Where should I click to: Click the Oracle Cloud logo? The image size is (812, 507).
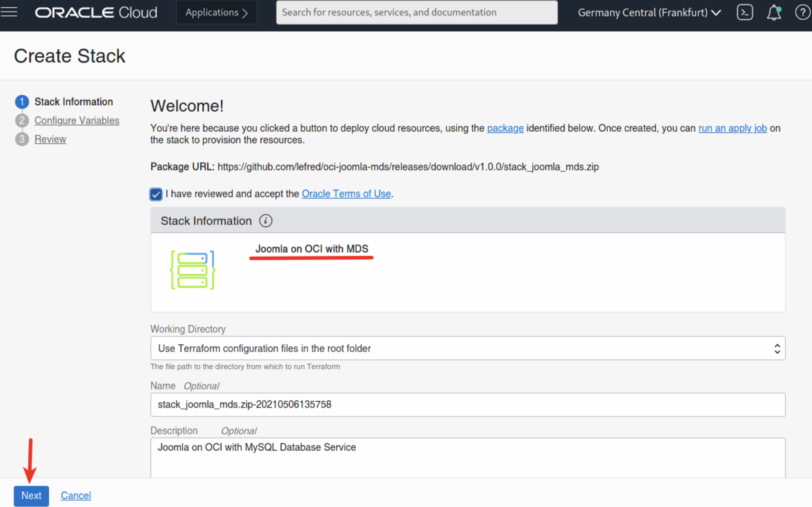(x=96, y=13)
